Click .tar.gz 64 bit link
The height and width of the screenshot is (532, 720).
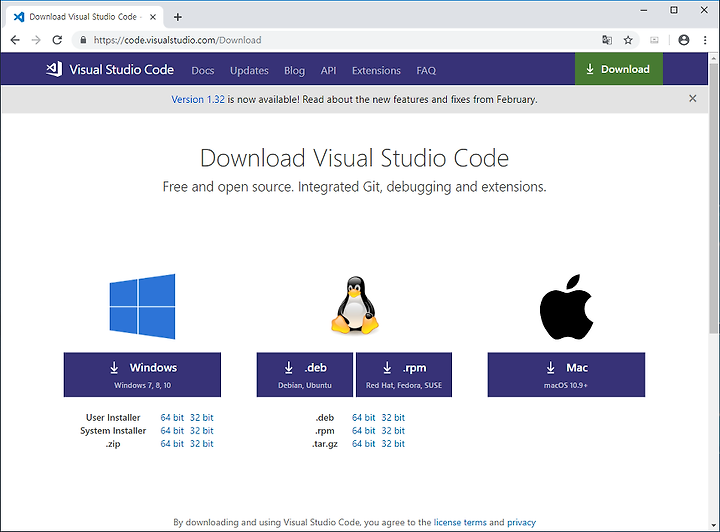click(363, 443)
